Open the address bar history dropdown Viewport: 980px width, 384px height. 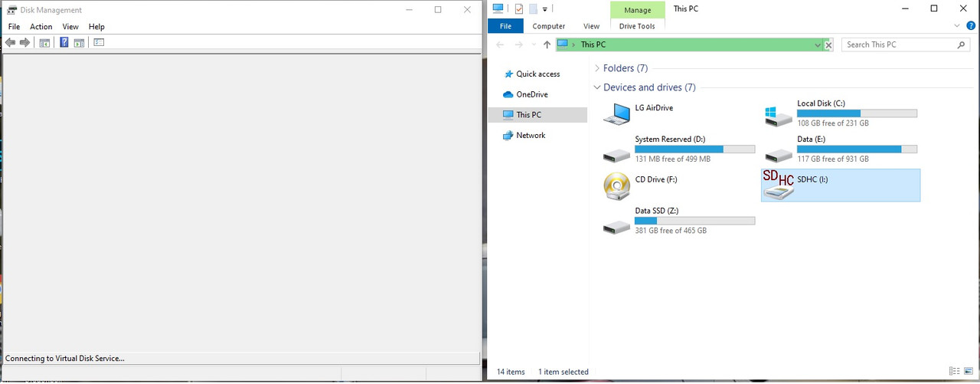pyautogui.click(x=818, y=45)
